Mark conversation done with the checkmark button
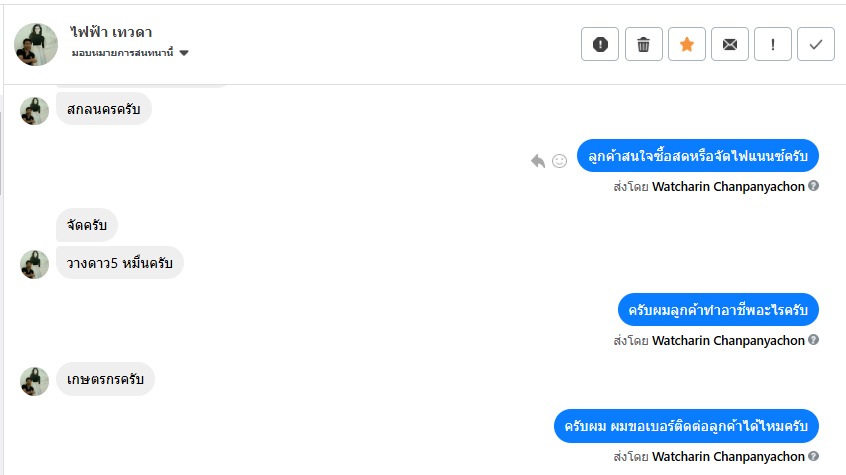This screenshot has width=846, height=475. pyautogui.click(x=816, y=44)
